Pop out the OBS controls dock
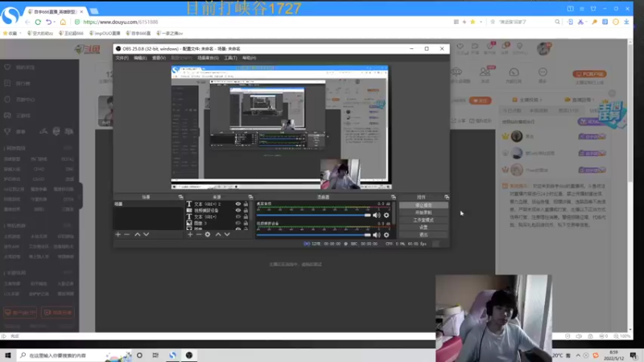 point(447,197)
